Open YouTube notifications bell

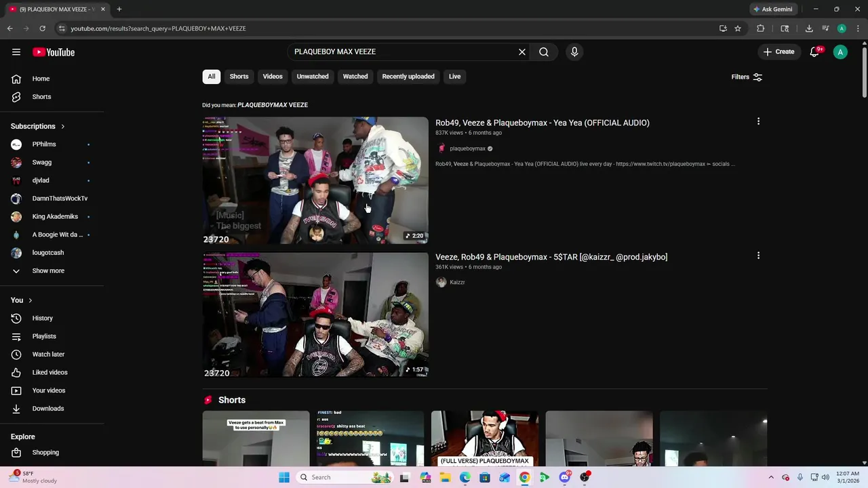pos(815,52)
